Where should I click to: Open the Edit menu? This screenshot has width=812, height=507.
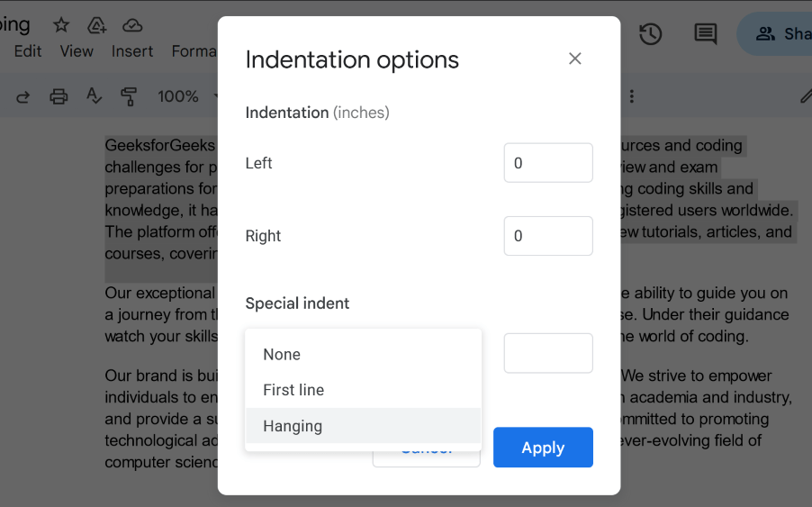[x=28, y=51]
